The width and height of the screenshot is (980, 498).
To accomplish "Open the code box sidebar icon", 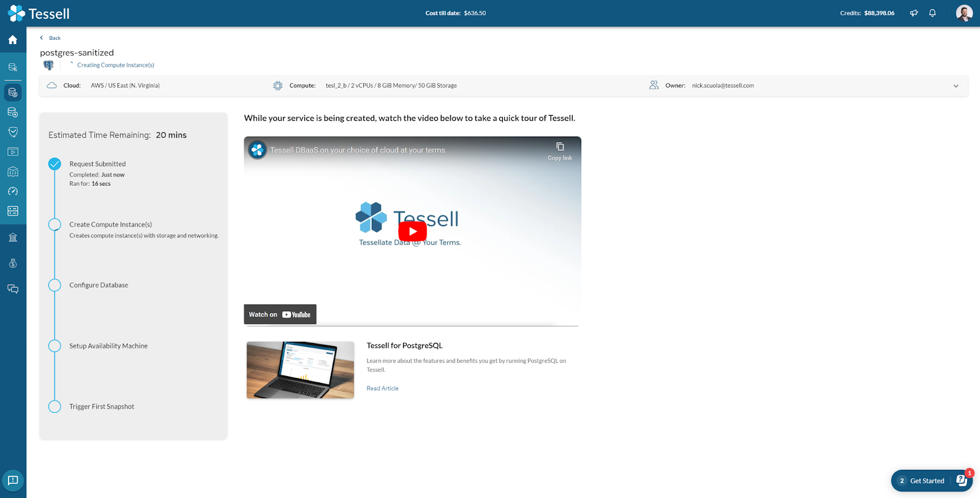I will 13,172.
